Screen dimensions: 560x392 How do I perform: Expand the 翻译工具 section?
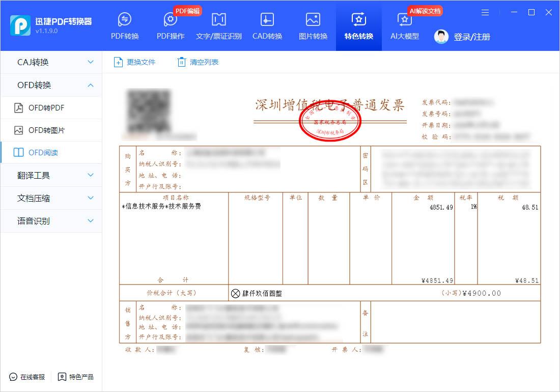[50, 175]
